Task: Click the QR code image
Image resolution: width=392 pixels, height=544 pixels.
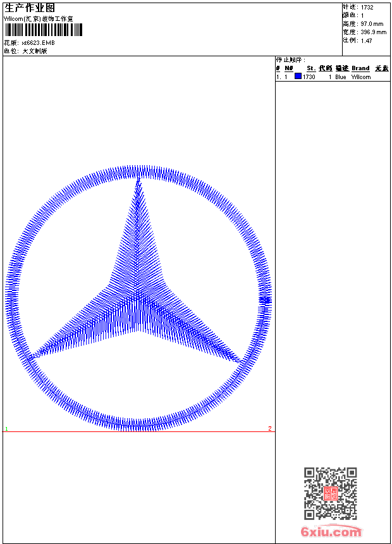Action: point(330,493)
